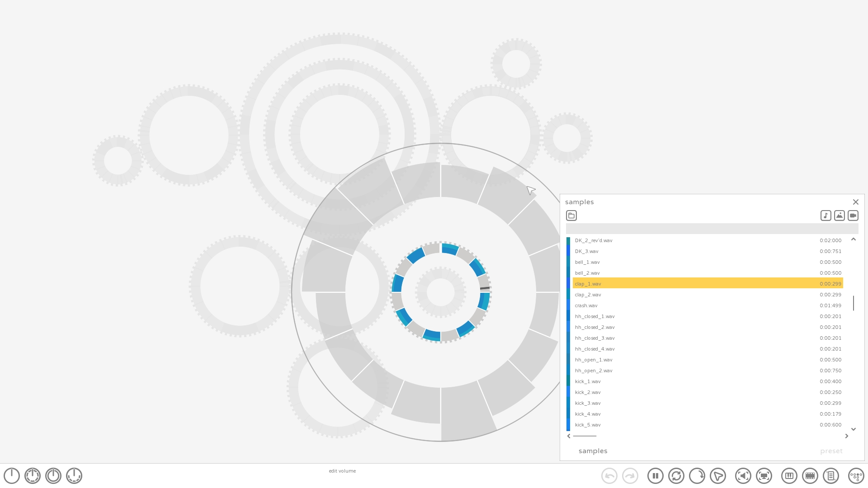Select kick_1.wav in the samples list
The height and width of the screenshot is (488, 868).
click(588, 381)
